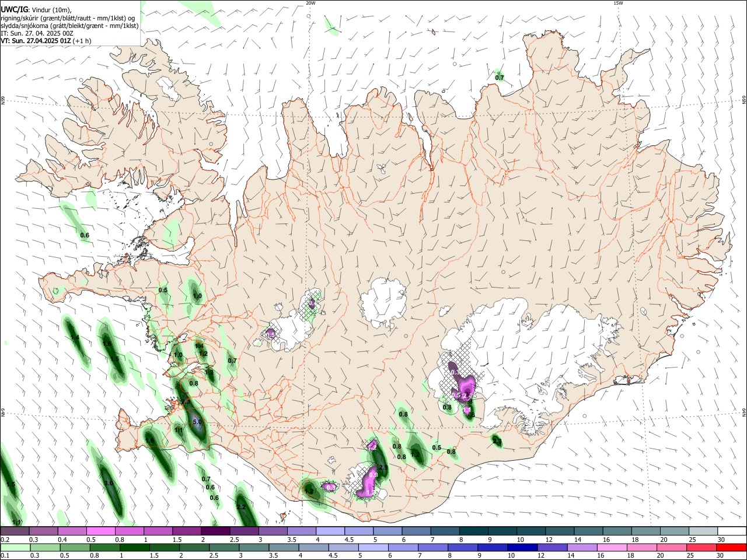Viewport: 747px width, 560px height.
Task: Click the 0.1 label starting the rain scale
Action: point(4,556)
